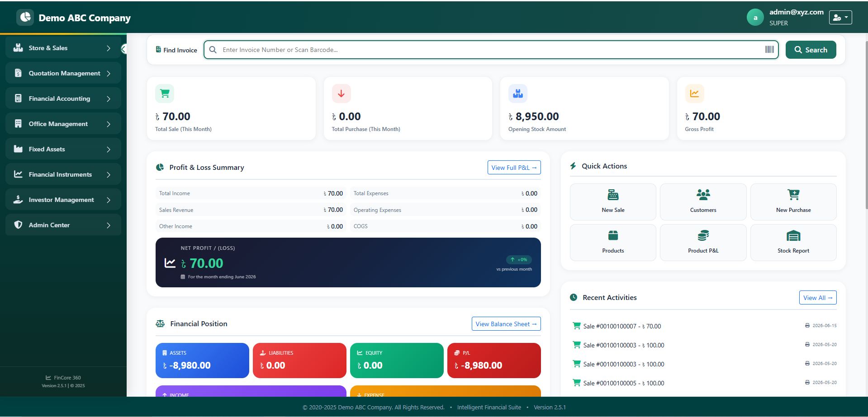The width and height of the screenshot is (868, 417).
Task: Click the 'Operating Expenses' row
Action: point(446,210)
